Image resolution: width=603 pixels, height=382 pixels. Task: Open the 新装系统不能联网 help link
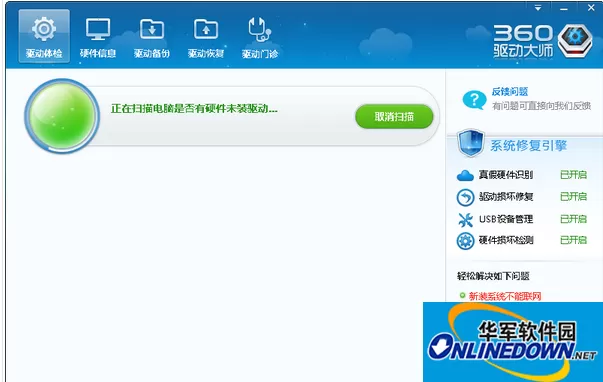pos(505,296)
